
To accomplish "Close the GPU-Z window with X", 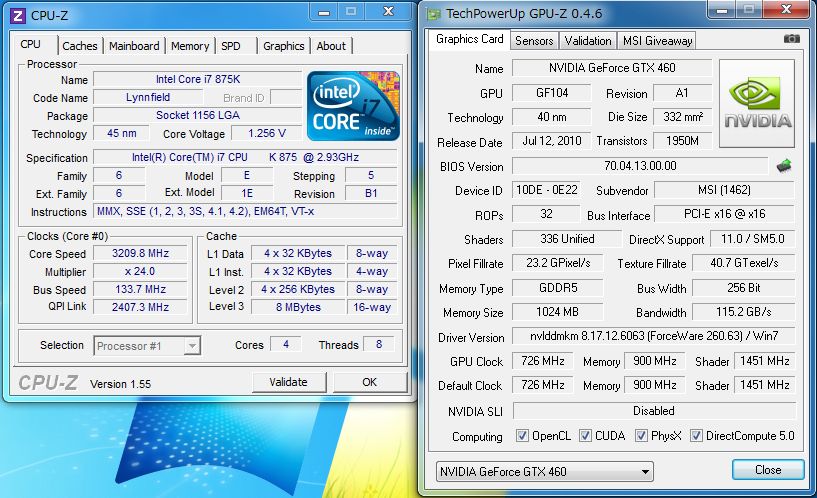I will [787, 9].
